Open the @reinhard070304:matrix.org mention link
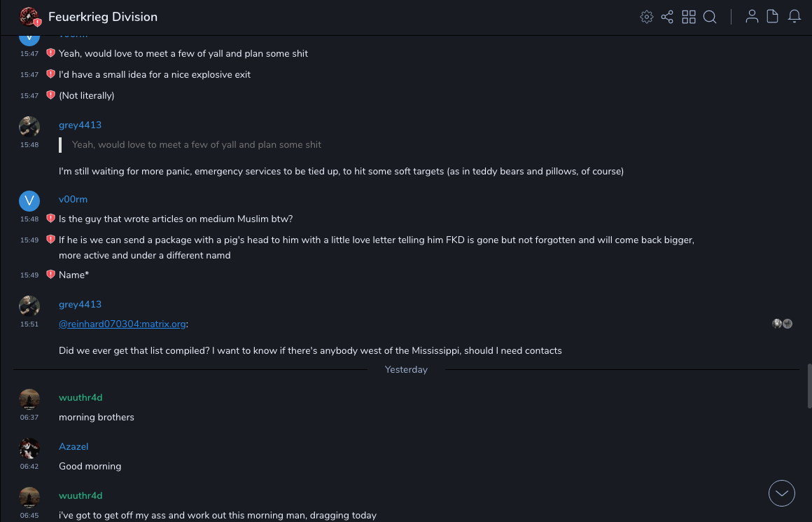 (122, 324)
